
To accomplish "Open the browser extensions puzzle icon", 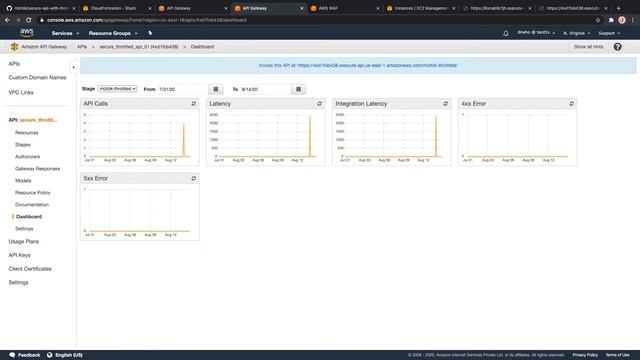I will click(611, 20).
